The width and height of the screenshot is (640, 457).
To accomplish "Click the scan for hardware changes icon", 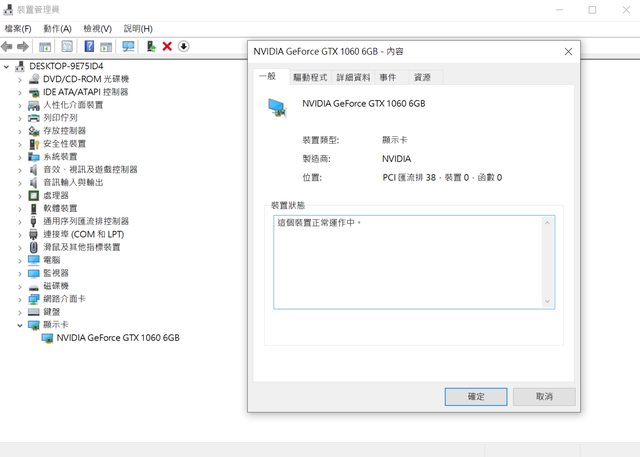I will (128, 46).
